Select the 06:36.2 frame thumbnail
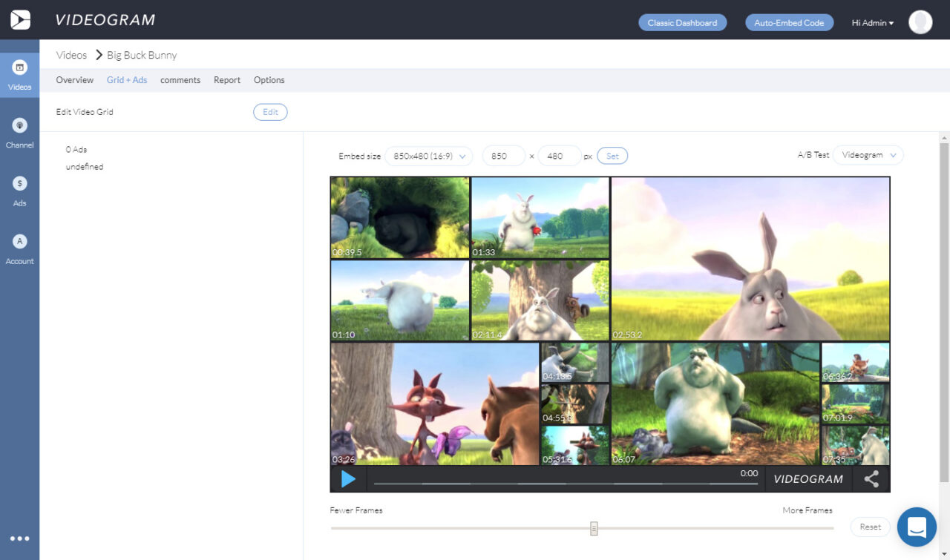 [856, 362]
